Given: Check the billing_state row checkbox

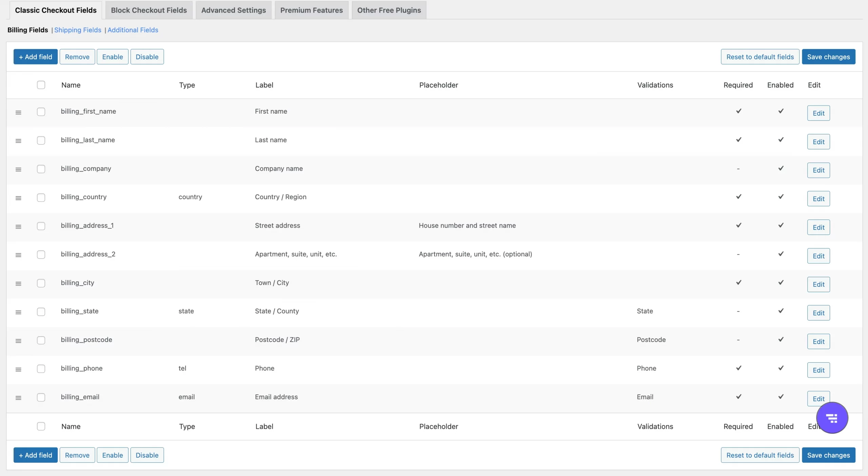Looking at the screenshot, I should point(41,311).
